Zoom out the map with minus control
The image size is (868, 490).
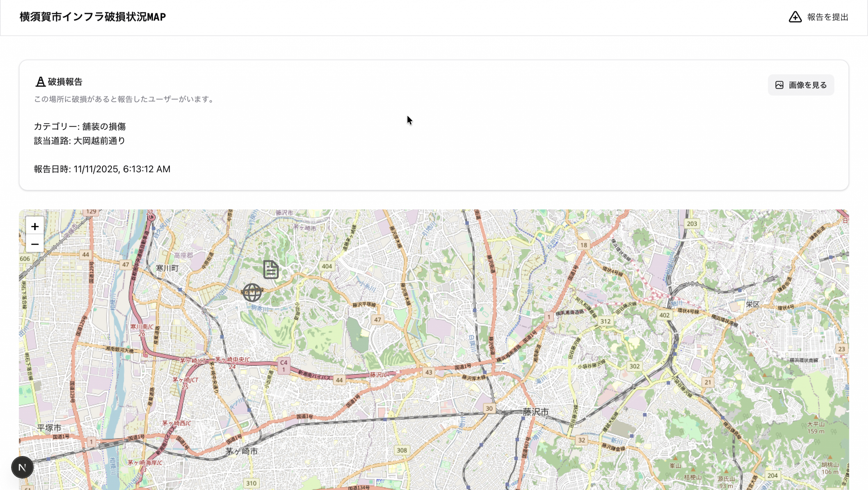click(35, 244)
